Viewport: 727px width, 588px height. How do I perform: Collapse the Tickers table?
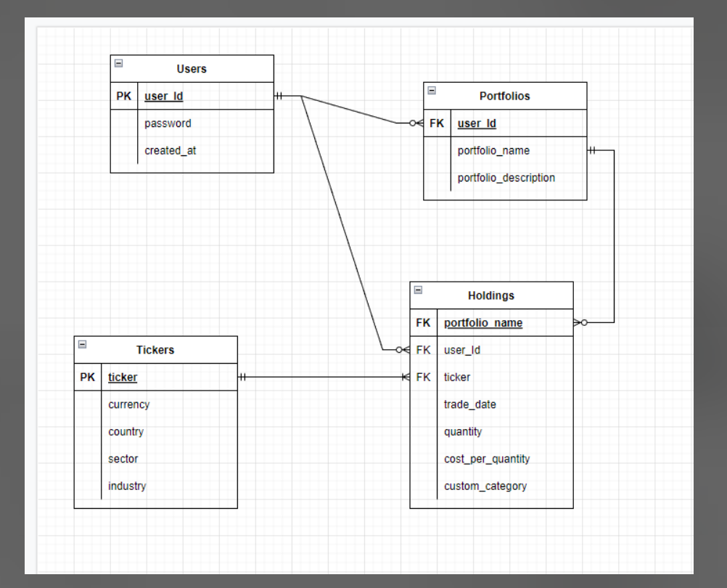click(83, 344)
